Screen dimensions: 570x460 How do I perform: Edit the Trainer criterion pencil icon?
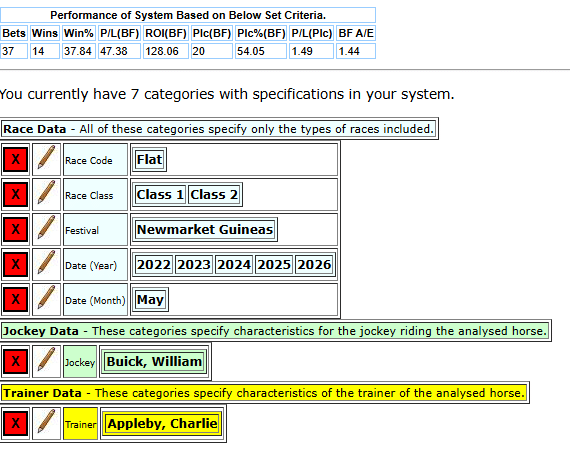pyautogui.click(x=47, y=423)
